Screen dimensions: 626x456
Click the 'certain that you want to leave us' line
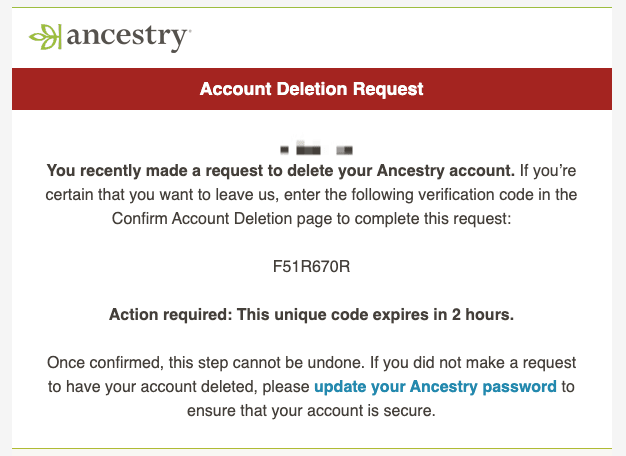(311, 195)
